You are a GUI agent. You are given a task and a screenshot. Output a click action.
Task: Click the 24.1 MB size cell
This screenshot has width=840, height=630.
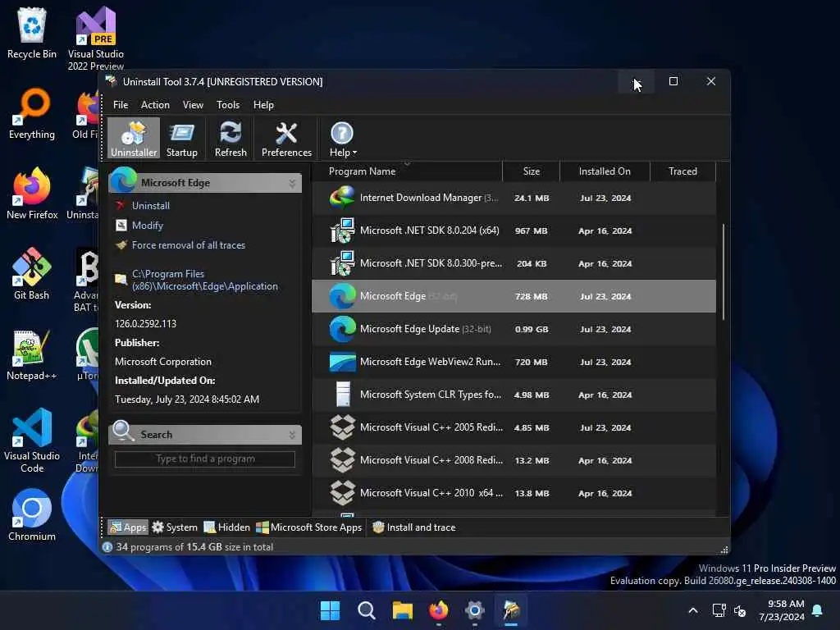tap(531, 198)
